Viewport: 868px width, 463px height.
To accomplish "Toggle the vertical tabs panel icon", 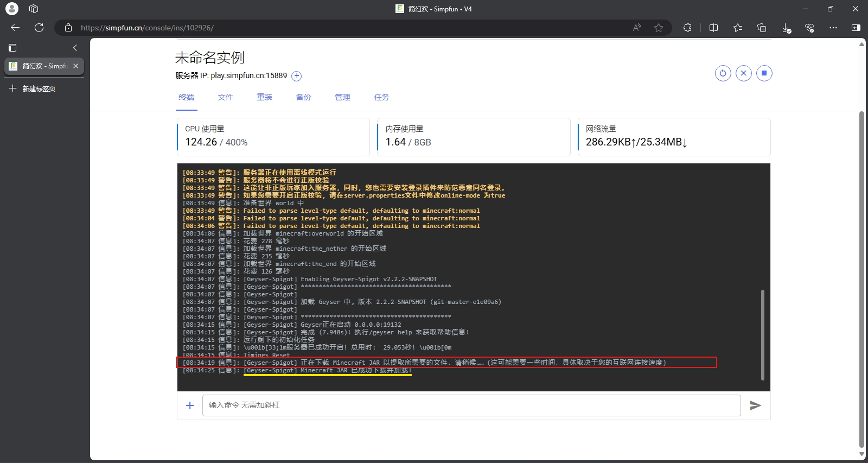I will 12,48.
